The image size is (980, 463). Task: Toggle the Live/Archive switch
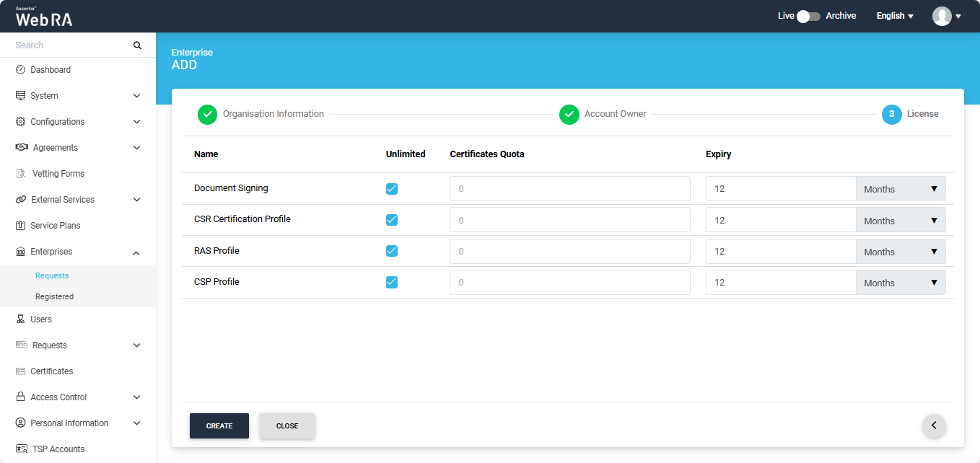click(808, 16)
